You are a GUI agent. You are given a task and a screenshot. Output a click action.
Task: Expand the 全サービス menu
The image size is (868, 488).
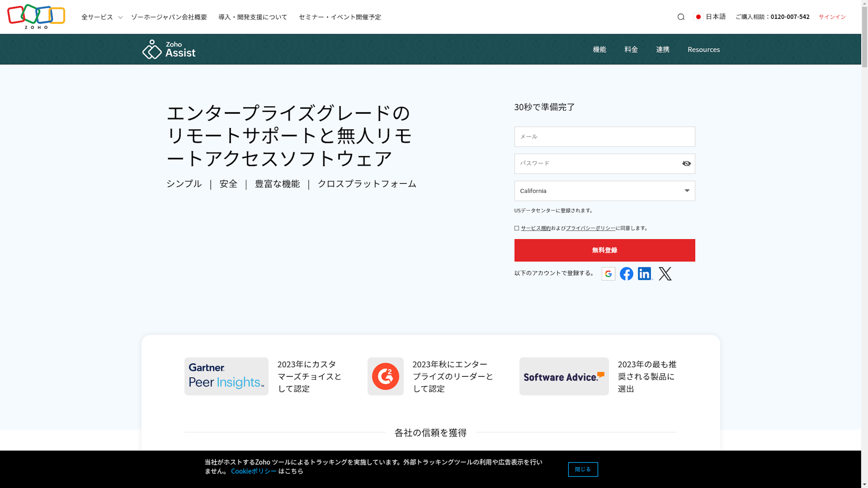click(x=102, y=17)
